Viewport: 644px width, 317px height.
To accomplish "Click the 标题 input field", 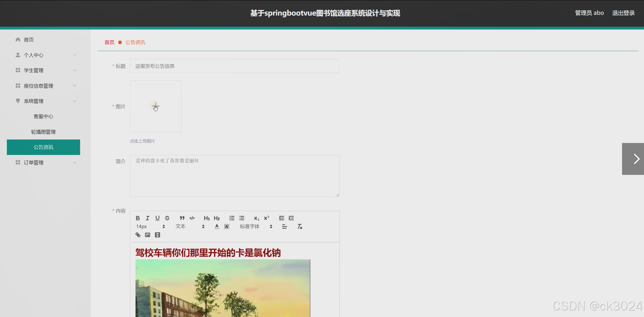I will (x=234, y=66).
